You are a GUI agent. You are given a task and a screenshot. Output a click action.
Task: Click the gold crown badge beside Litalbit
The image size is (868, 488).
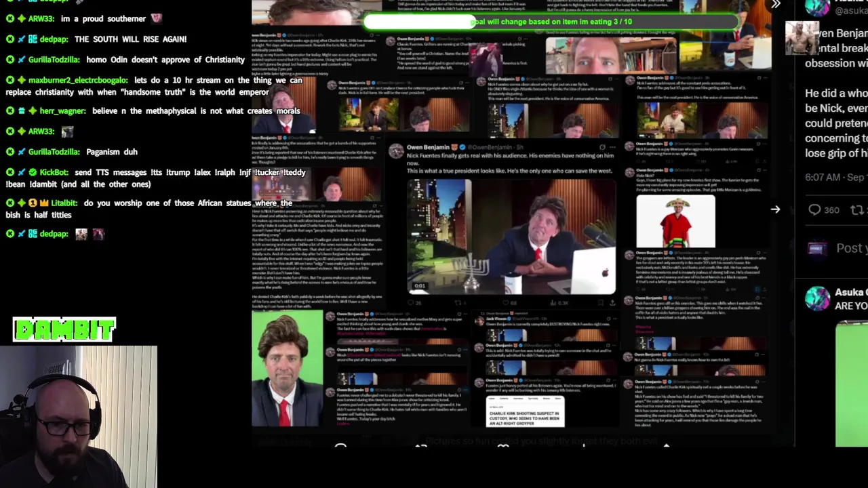(44, 203)
